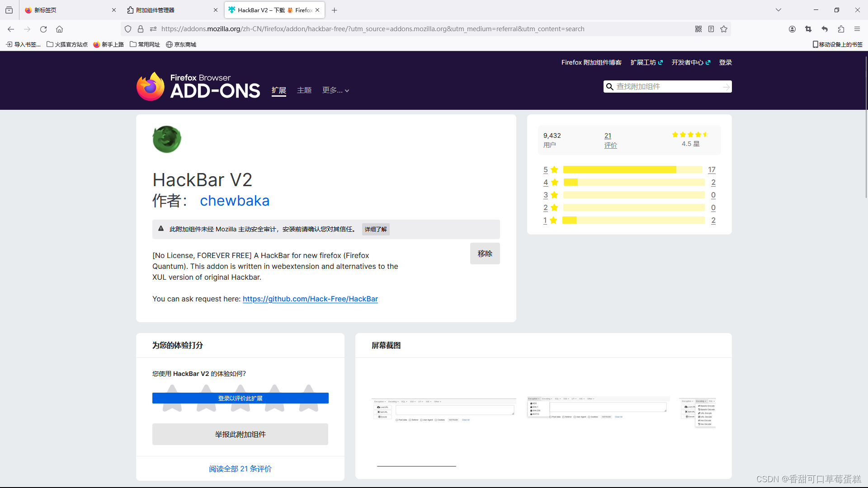Image resolution: width=868 pixels, height=488 pixels.
Task: Expand the 更多… dropdown menu
Action: (x=335, y=90)
